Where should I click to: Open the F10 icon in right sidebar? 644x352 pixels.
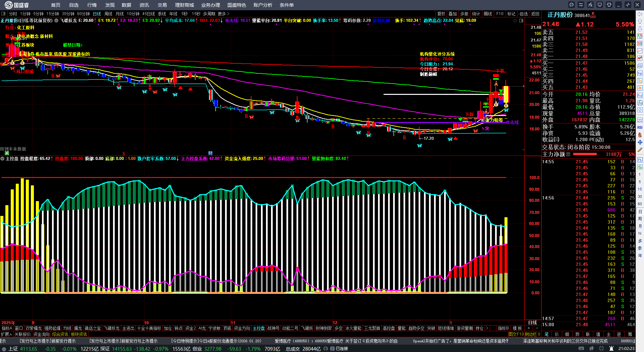click(640, 73)
